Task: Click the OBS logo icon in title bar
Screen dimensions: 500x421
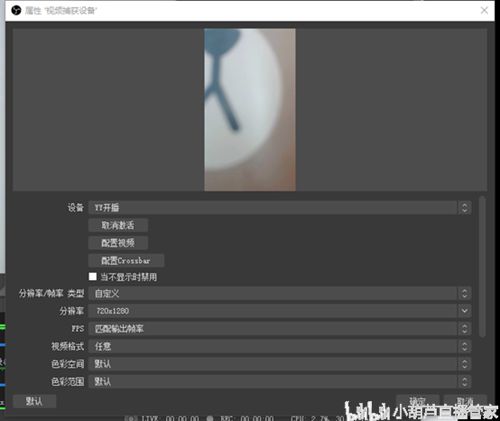Action: tap(16, 11)
